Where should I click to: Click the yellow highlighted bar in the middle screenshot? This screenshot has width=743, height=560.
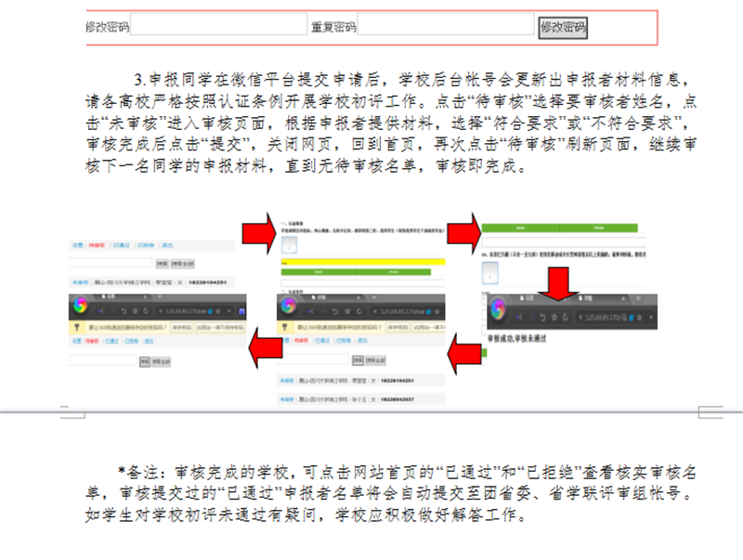point(361,263)
